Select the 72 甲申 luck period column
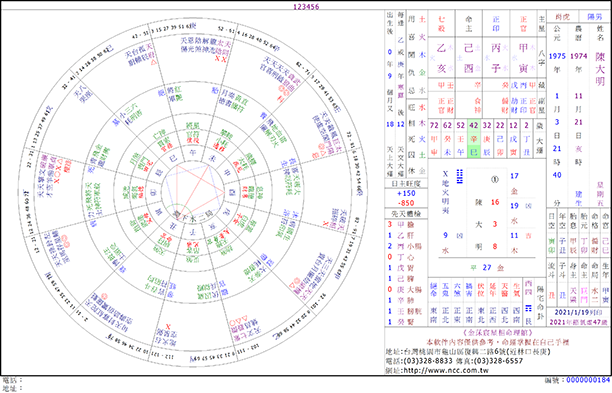 [x=434, y=139]
